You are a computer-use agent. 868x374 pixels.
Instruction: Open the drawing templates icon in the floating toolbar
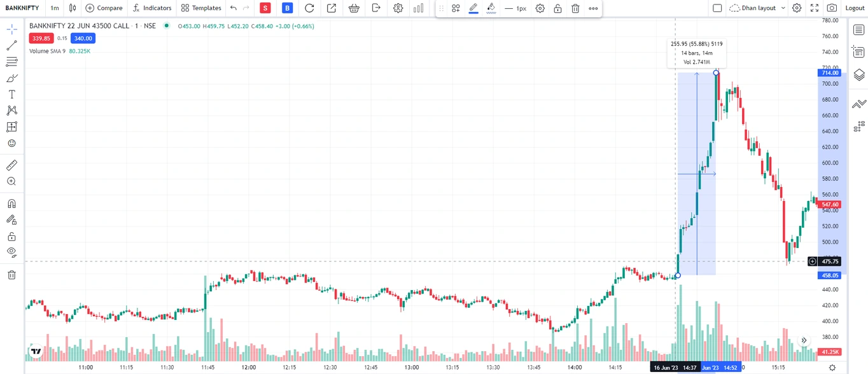(456, 8)
